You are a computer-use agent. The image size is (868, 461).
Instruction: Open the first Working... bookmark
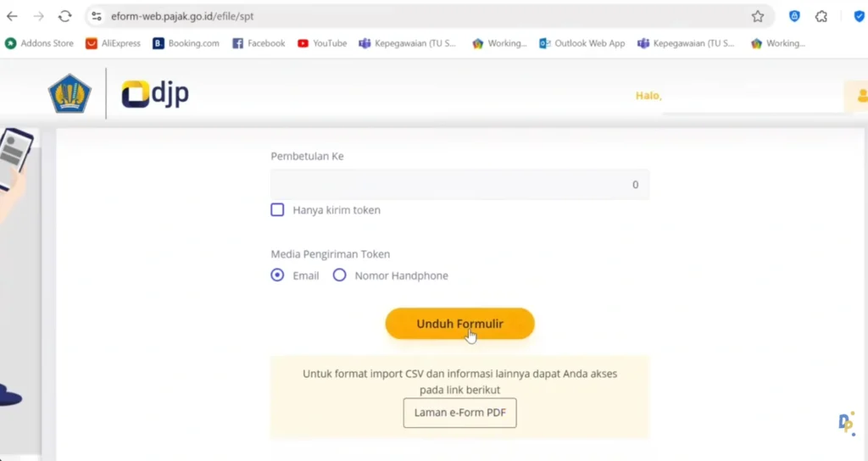[x=499, y=43]
